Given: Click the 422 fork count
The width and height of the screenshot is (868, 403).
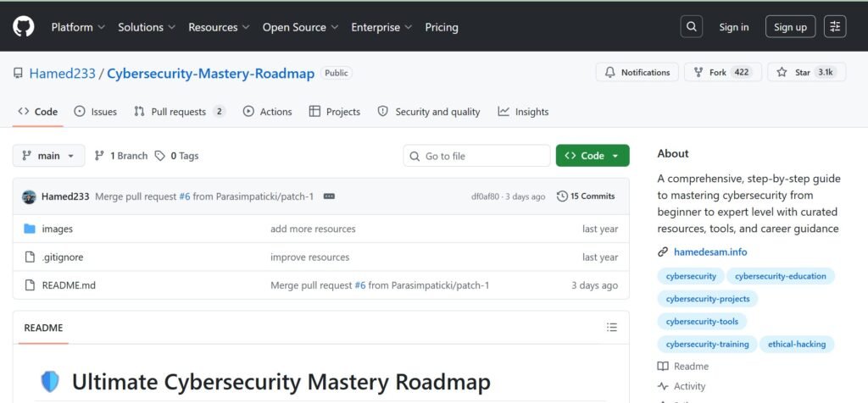Looking at the screenshot, I should 742,73.
